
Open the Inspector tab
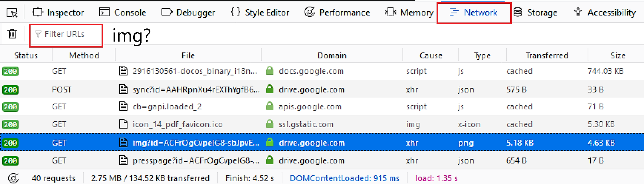coord(58,12)
